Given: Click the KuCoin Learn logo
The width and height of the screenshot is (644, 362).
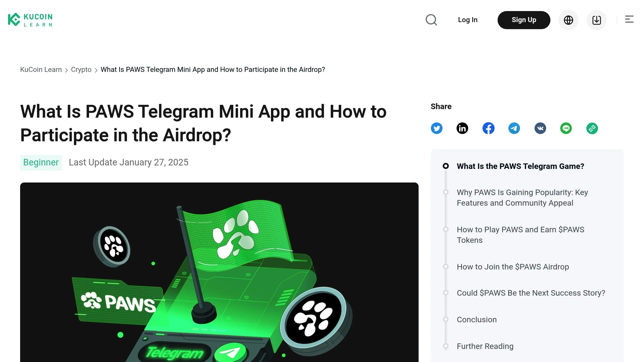Looking at the screenshot, I should 30,20.
